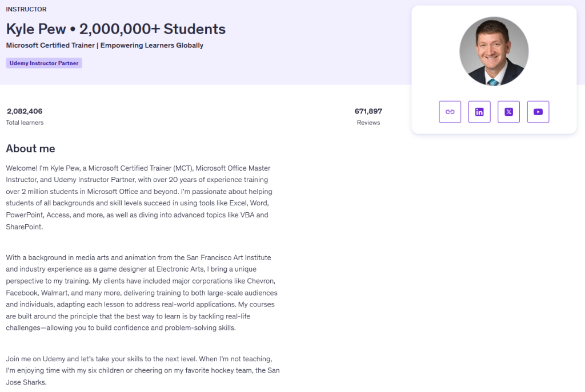This screenshot has width=585, height=392.
Task: Click the word SharePoint in the bio
Action: 23,227
